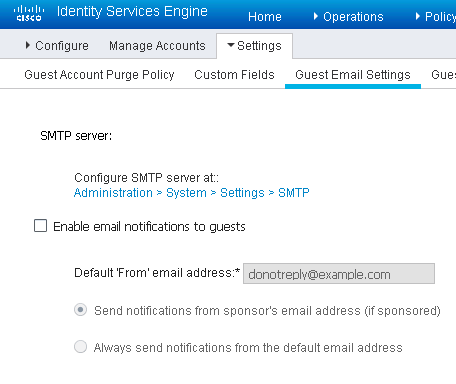
Task: Go to the Home menu
Action: tap(265, 17)
